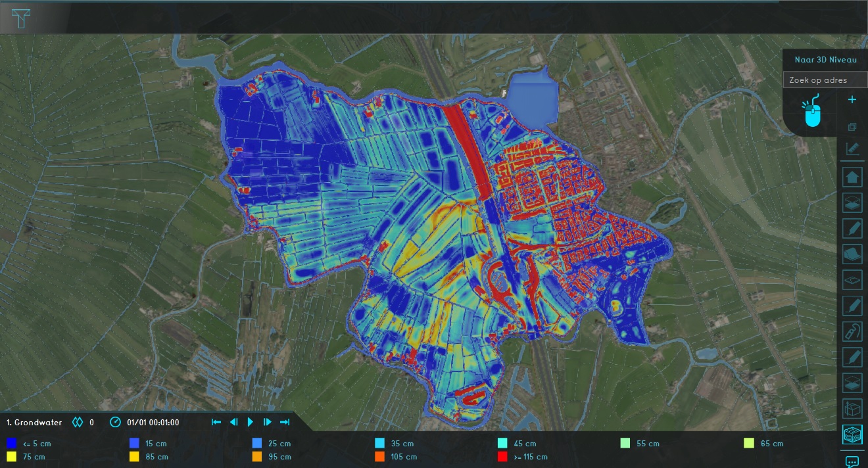This screenshot has height=468, width=868.
Task: Click the clock icon beside the timestamp
Action: [115, 422]
